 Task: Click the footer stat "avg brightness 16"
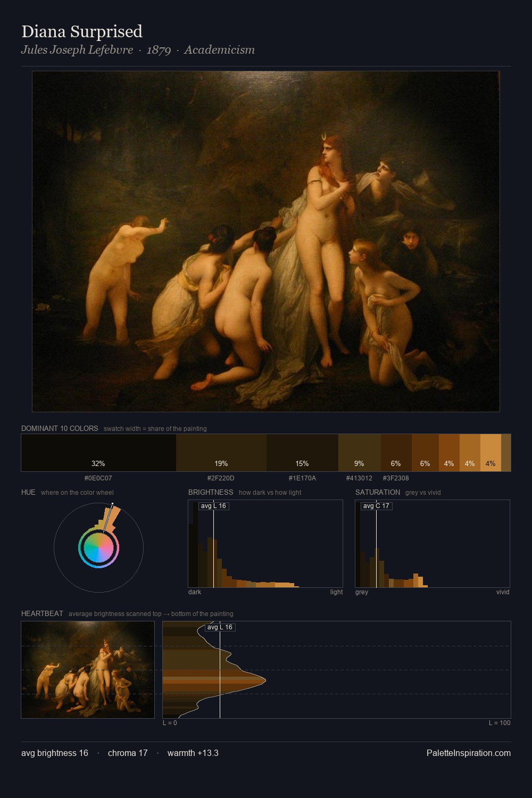coord(55,753)
